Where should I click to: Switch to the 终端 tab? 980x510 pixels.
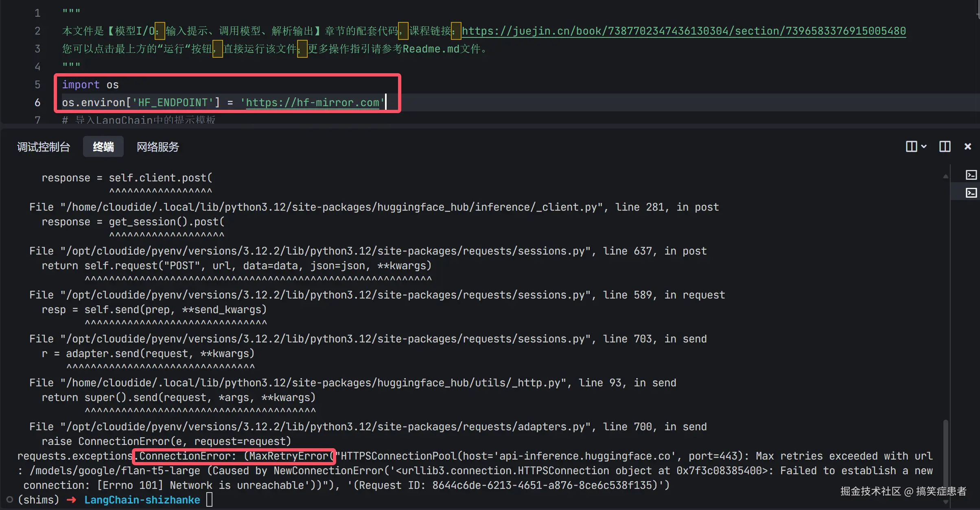tap(103, 147)
